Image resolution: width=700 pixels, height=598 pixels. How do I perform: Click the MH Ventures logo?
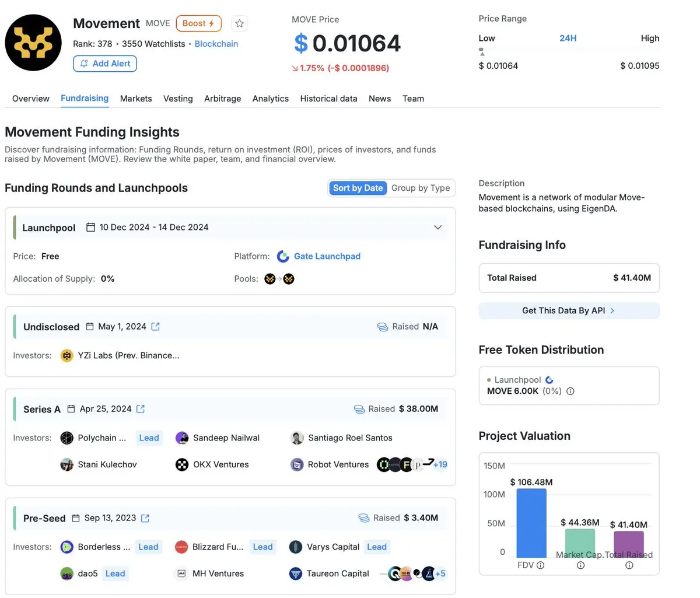[x=181, y=574]
